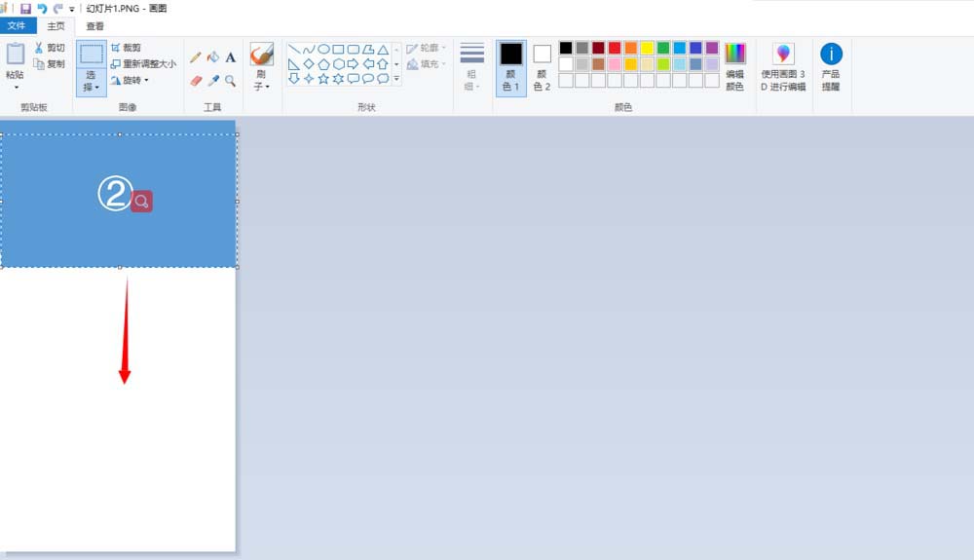974x560 pixels.
Task: Pick the orange color swatch
Action: point(630,48)
